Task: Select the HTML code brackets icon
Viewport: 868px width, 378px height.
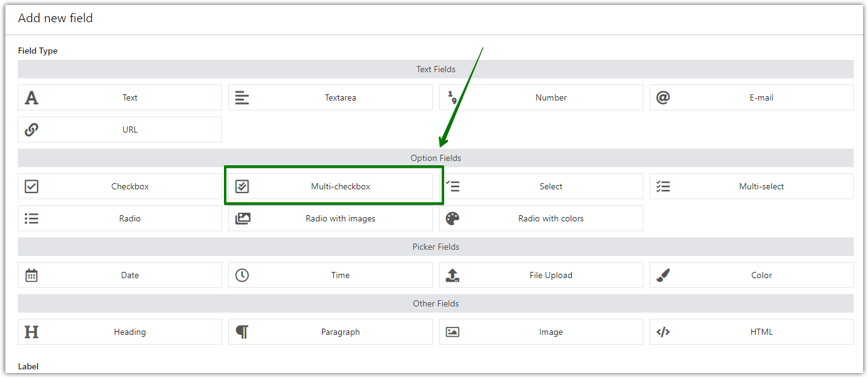Action: (663, 332)
